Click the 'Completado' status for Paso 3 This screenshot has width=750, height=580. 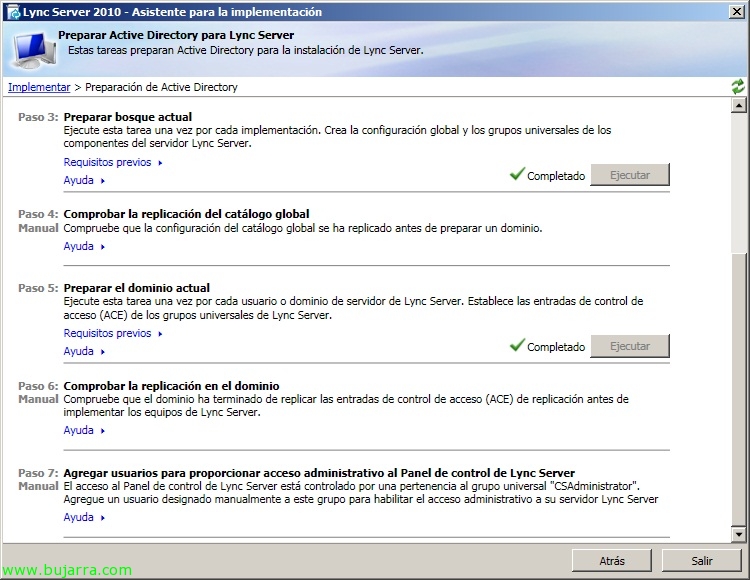pyautogui.click(x=556, y=176)
